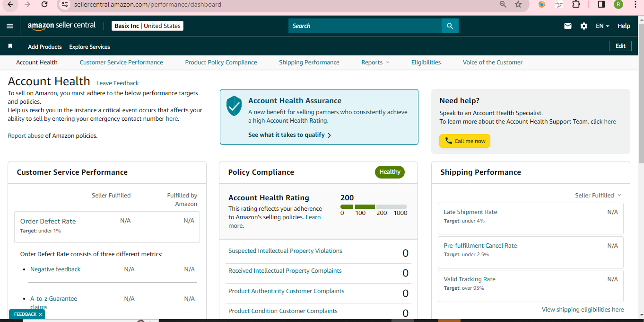Screen dimensions: 644x322
Task: Open the Seller Central hamburger menu
Action: [x=10, y=26]
